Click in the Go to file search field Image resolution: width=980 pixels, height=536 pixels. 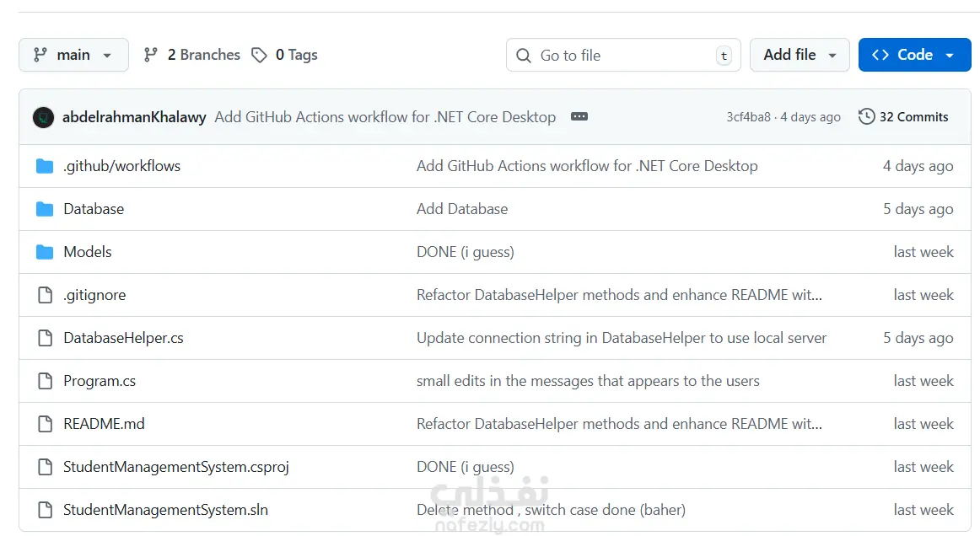(622, 55)
